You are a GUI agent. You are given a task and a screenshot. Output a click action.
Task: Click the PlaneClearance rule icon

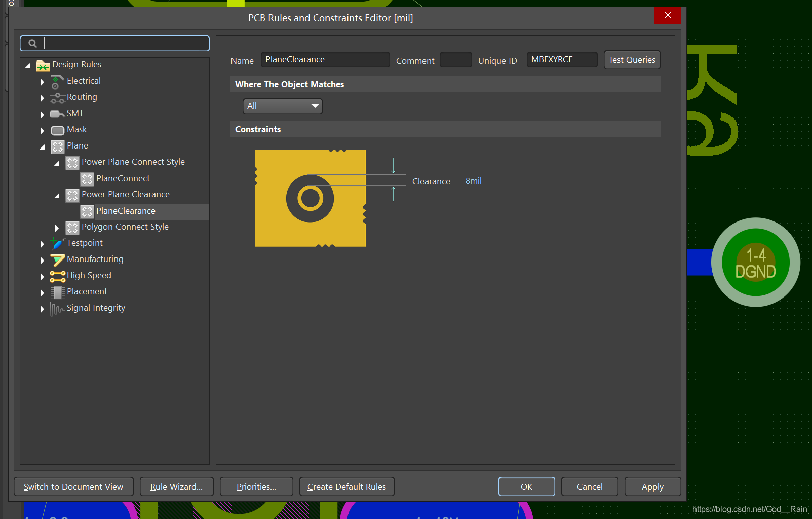click(x=87, y=211)
